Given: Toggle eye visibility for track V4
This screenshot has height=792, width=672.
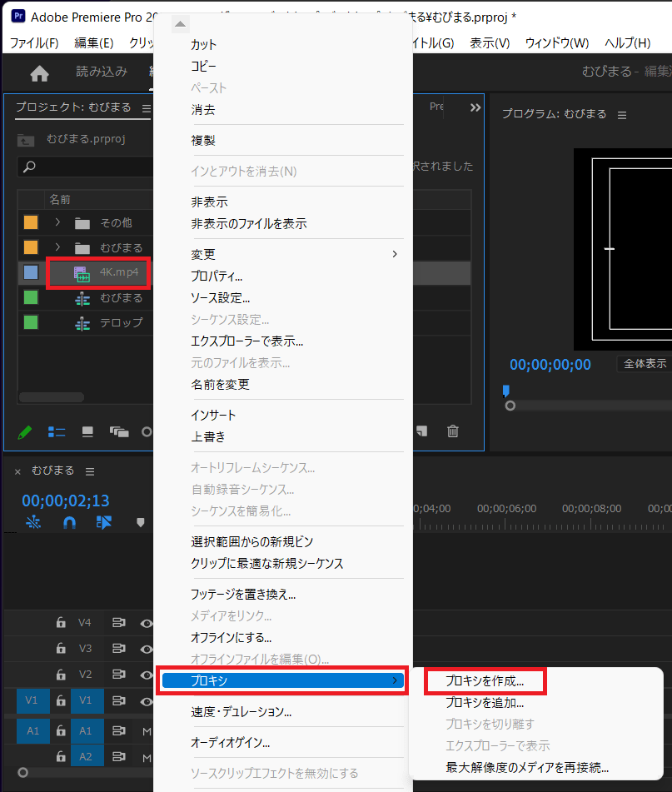Looking at the screenshot, I should pyautogui.click(x=147, y=622).
